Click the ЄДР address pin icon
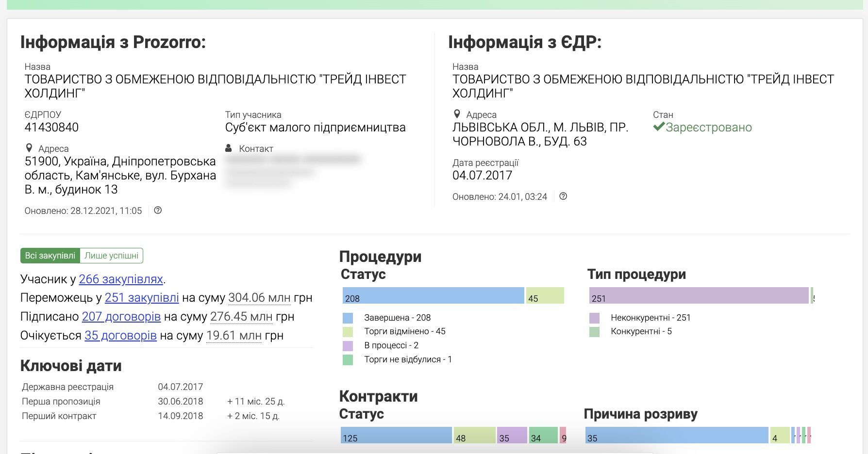Screen dimensions: 868x454 click(x=457, y=114)
